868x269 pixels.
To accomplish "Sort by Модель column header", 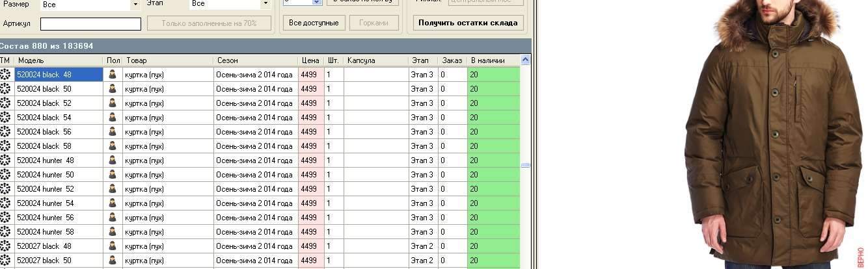I will point(59,60).
